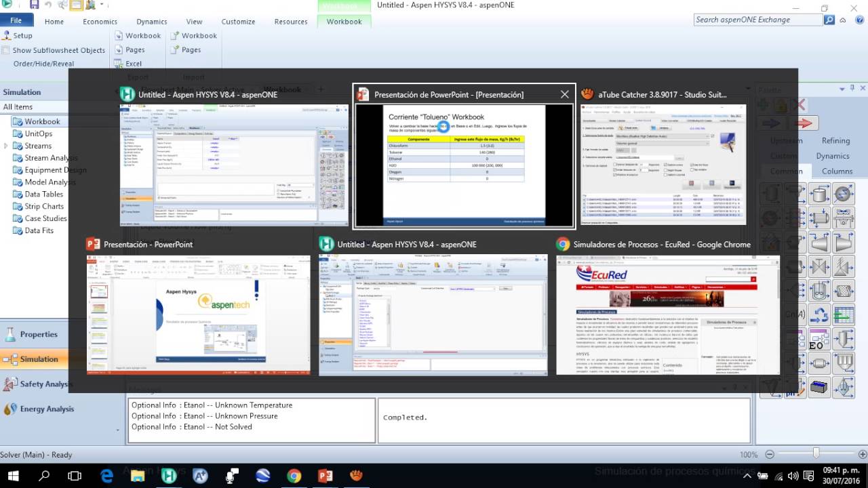Image resolution: width=868 pixels, height=488 pixels.
Task: Collapse the ribbon using the caret icon
Action: point(843,20)
